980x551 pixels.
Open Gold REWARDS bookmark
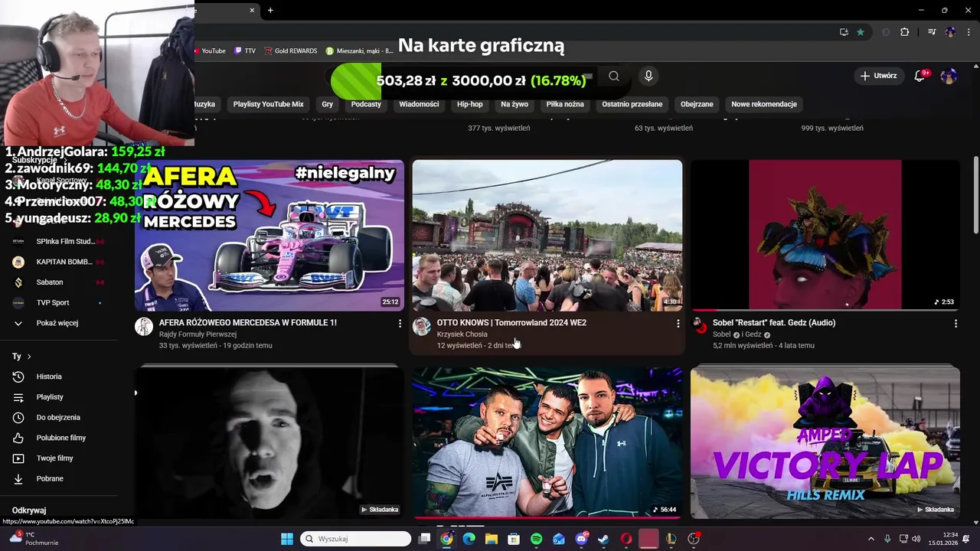tap(290, 51)
